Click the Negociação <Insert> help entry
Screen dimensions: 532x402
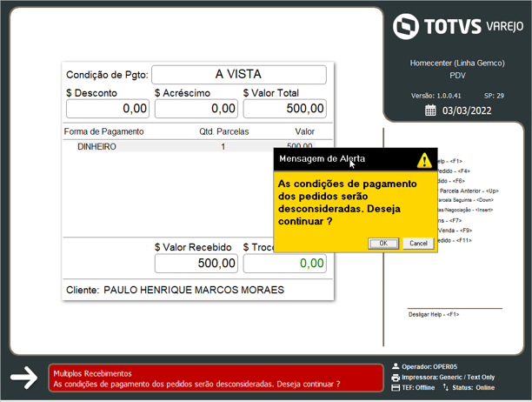point(465,210)
